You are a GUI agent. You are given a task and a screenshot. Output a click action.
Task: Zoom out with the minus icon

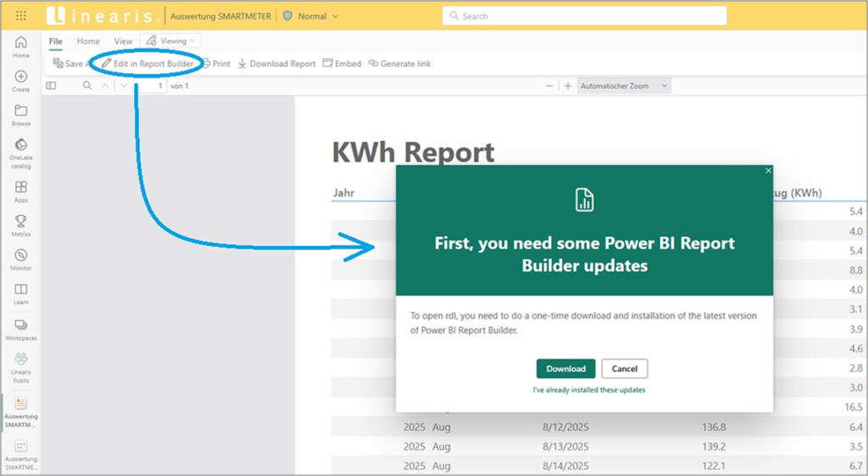pyautogui.click(x=549, y=86)
